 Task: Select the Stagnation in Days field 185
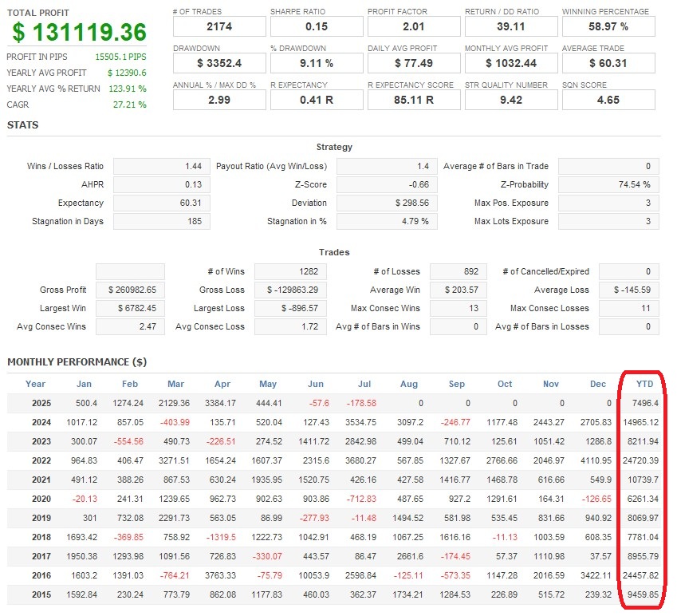162,222
